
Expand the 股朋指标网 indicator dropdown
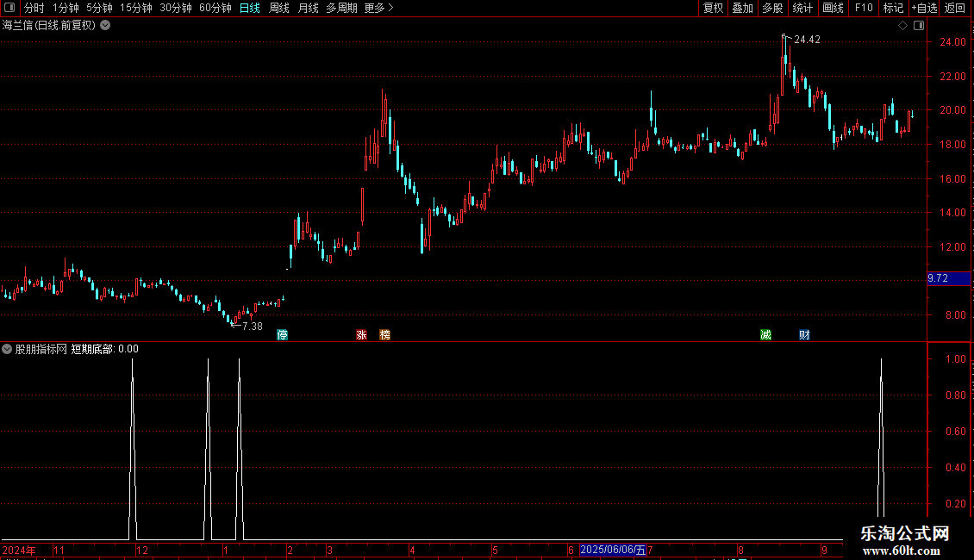[7, 349]
